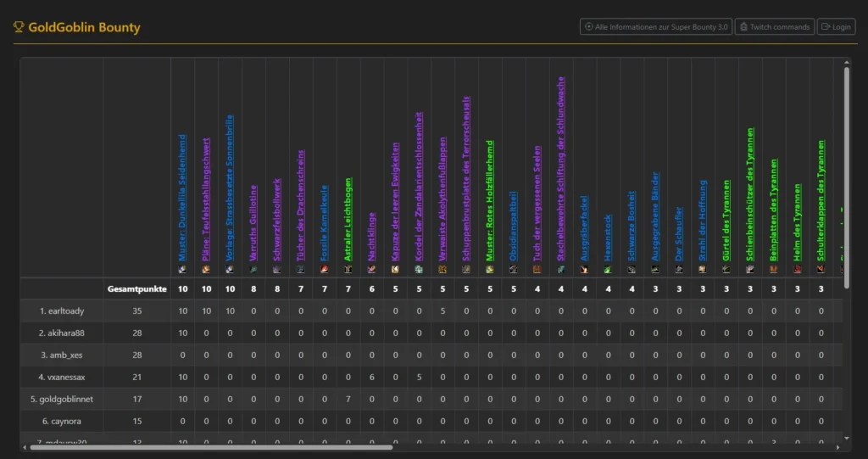This screenshot has height=459, width=868.
Task: Open the Strahl der Hoffnung link
Action: 703,220
